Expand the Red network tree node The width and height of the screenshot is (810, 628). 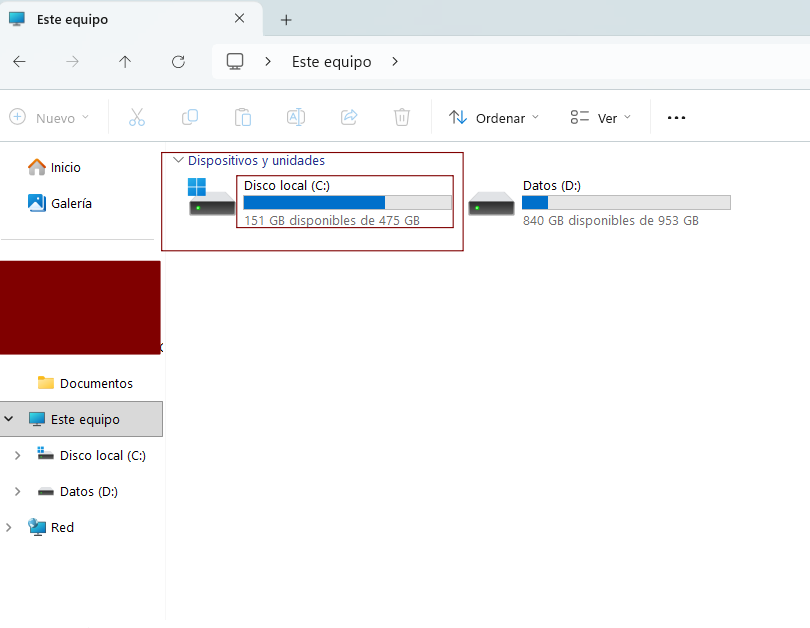tap(9, 528)
